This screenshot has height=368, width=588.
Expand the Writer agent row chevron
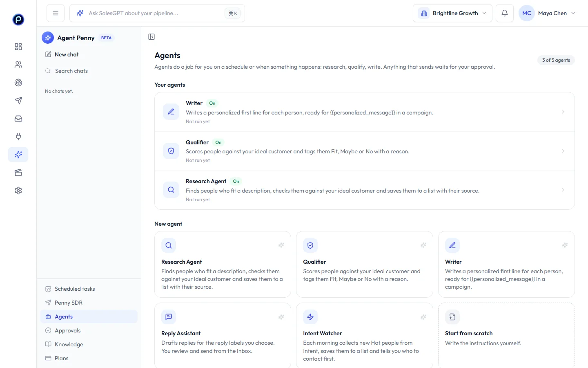(563, 112)
